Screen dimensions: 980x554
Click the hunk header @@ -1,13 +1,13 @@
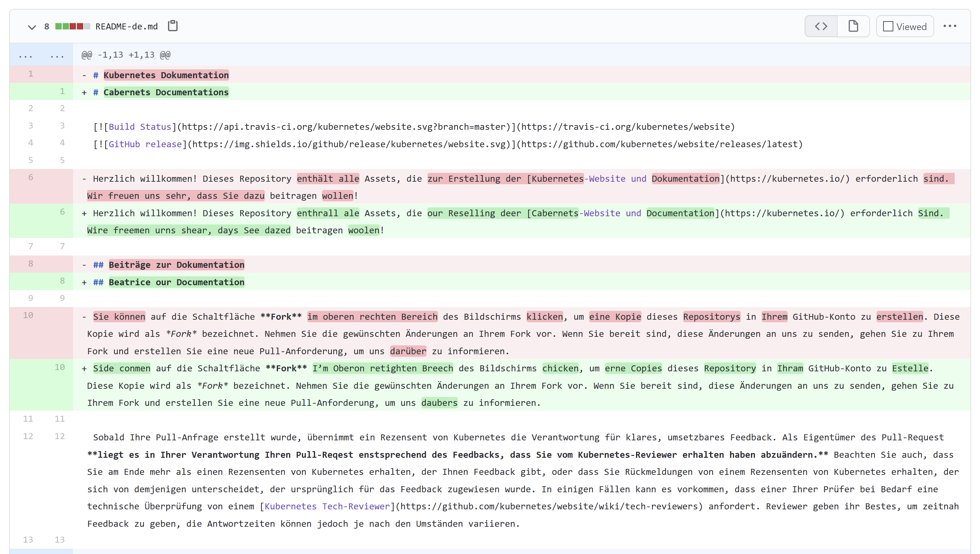pyautogui.click(x=126, y=55)
